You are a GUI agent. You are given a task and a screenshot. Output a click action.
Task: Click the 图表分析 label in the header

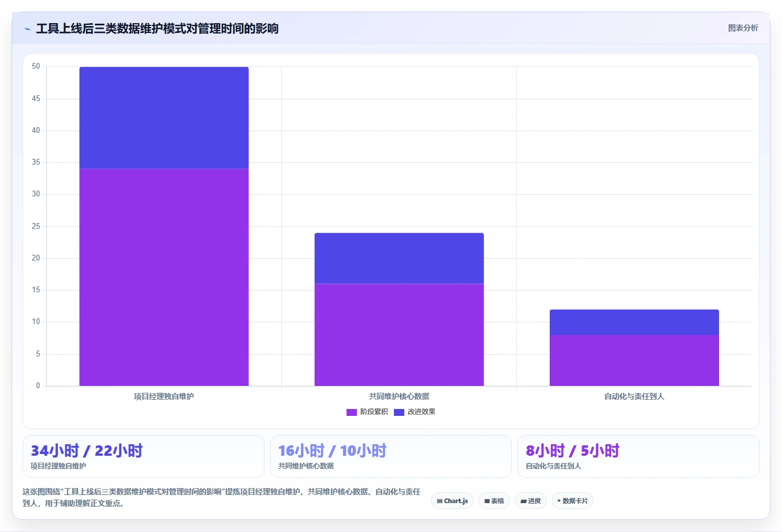(x=743, y=28)
